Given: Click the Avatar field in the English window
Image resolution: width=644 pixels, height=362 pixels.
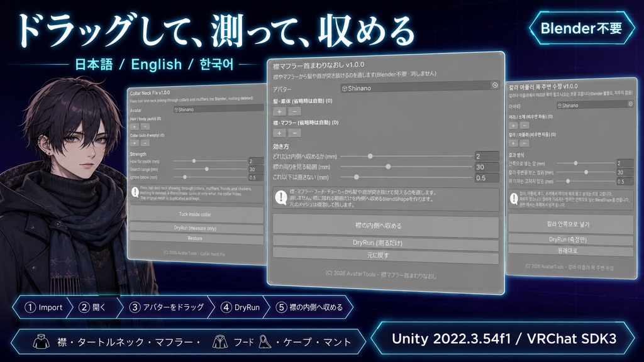Looking at the screenshot, I should [x=218, y=109].
